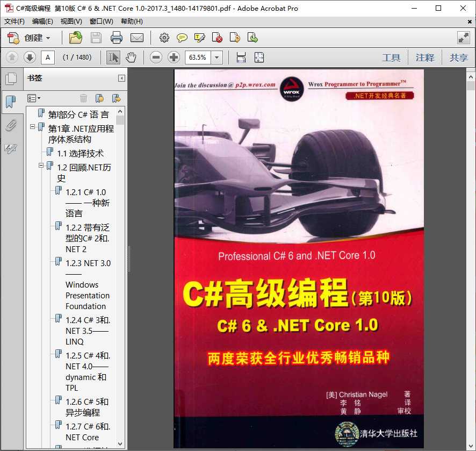Open the 窗口(W) menu
Viewport: 476px width, 451px height.
tap(101, 22)
